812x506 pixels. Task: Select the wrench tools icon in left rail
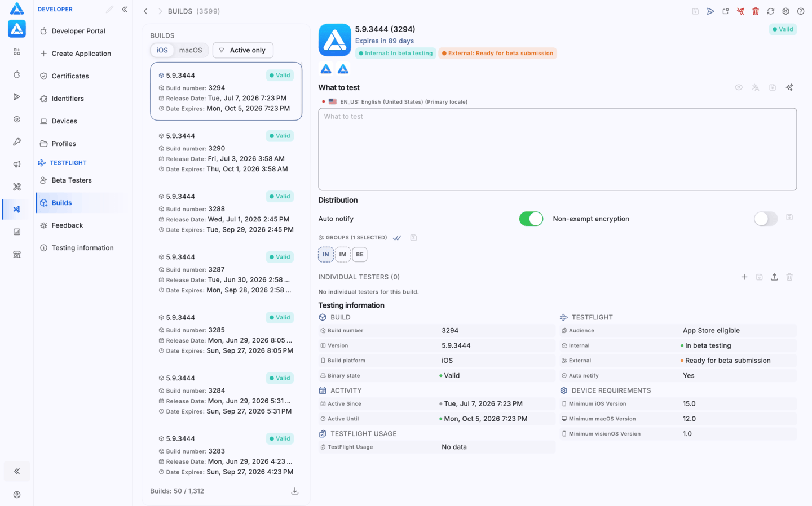(x=17, y=187)
